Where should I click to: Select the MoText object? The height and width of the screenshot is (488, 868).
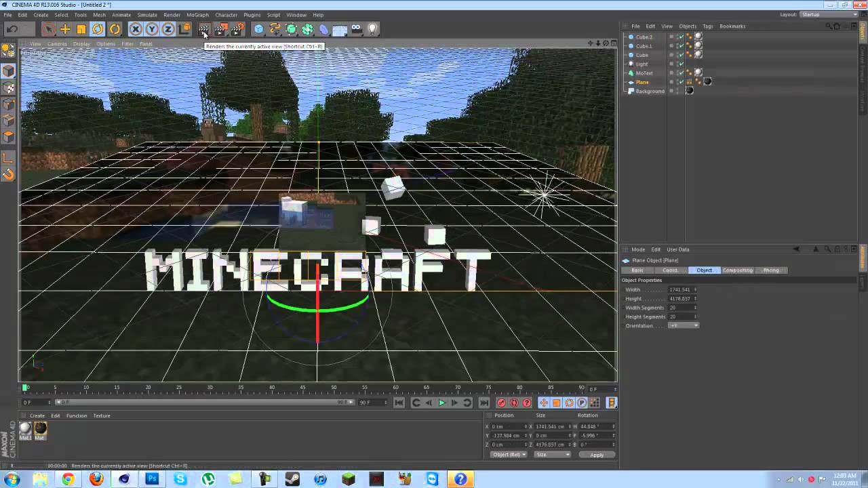click(644, 73)
